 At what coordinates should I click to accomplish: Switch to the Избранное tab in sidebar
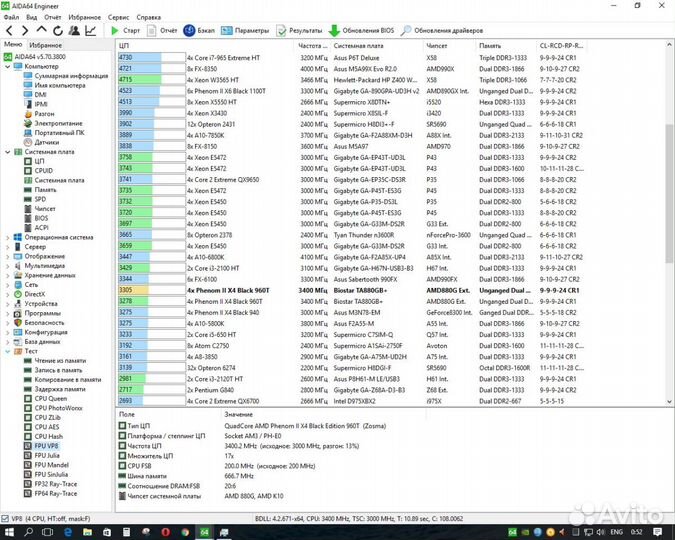click(45, 45)
